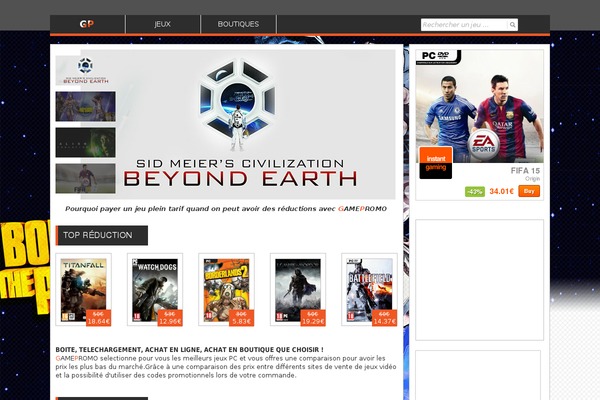Viewport: 600px width, 400px height.
Task: Open the Borderlands 2 game cover
Action: 226,289
